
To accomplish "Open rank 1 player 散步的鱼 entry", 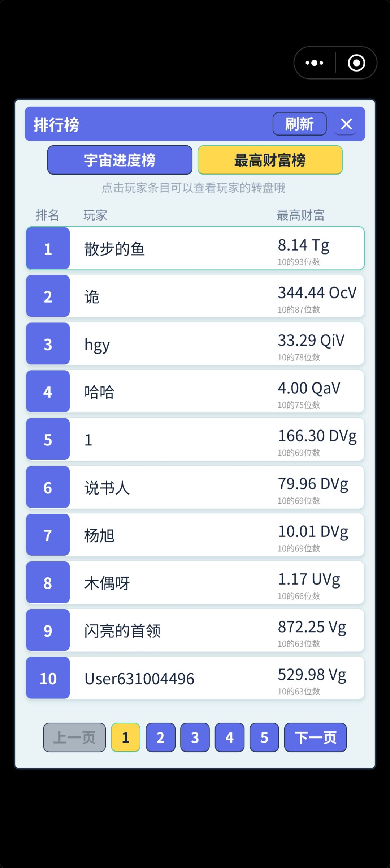I will tap(195, 248).
